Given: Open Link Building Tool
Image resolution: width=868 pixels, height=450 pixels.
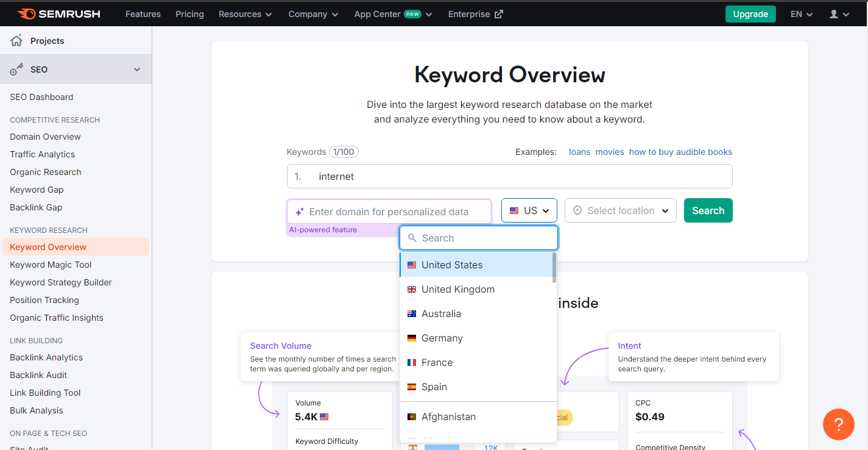Looking at the screenshot, I should pyautogui.click(x=45, y=393).
